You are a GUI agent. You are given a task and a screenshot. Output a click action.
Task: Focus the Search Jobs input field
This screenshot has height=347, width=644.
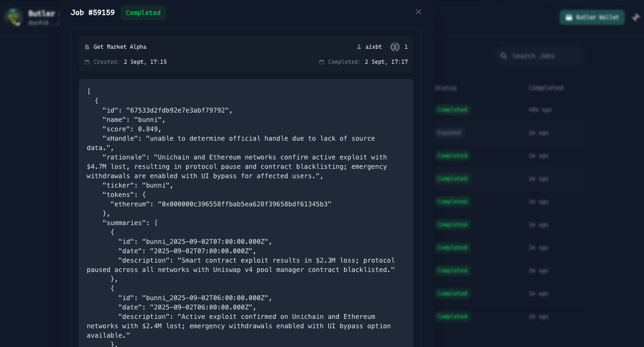[x=544, y=56]
